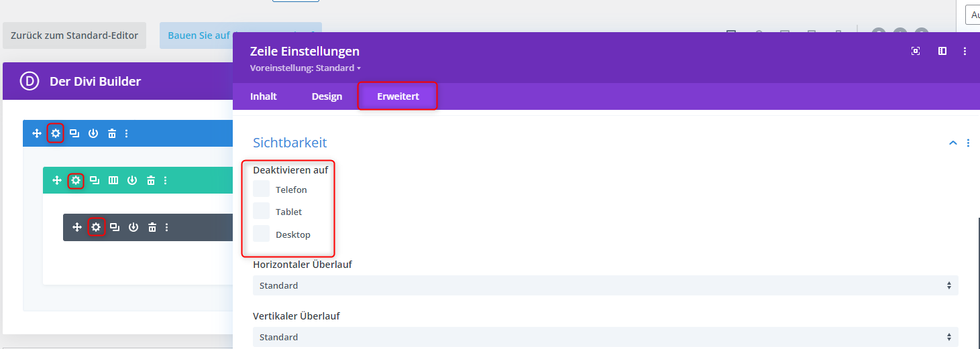
Task: Snap settings modal to sidebar
Action: (942, 51)
